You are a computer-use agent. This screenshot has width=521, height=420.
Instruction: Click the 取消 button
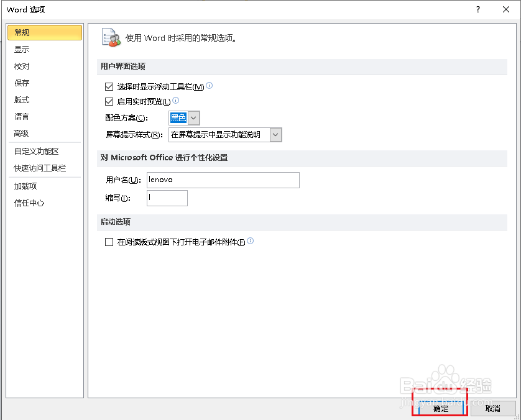point(493,409)
